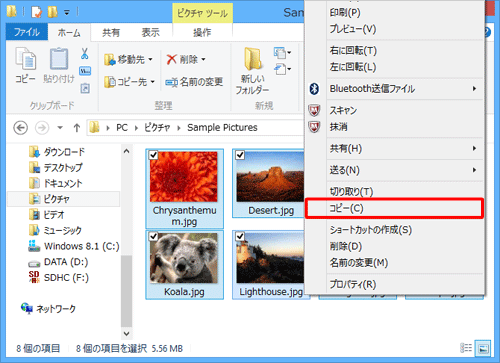
Task: Click the scissors Cut icon
Action: tap(85, 53)
